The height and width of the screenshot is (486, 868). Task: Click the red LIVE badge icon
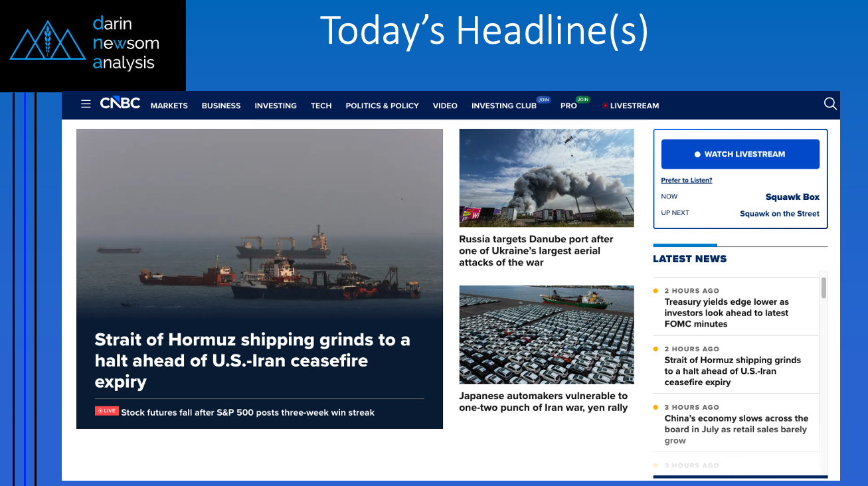pyautogui.click(x=106, y=411)
